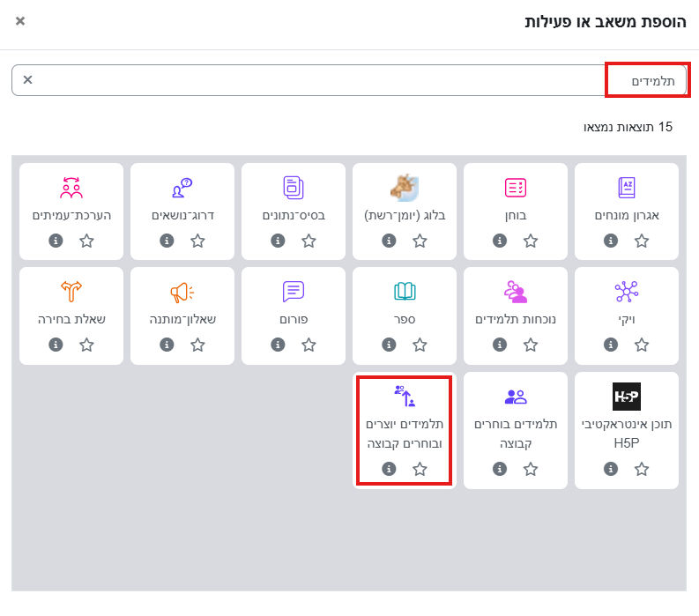Choose the בלוג (יומן-רשת) activity icon
The image size is (699, 616).
point(405,187)
